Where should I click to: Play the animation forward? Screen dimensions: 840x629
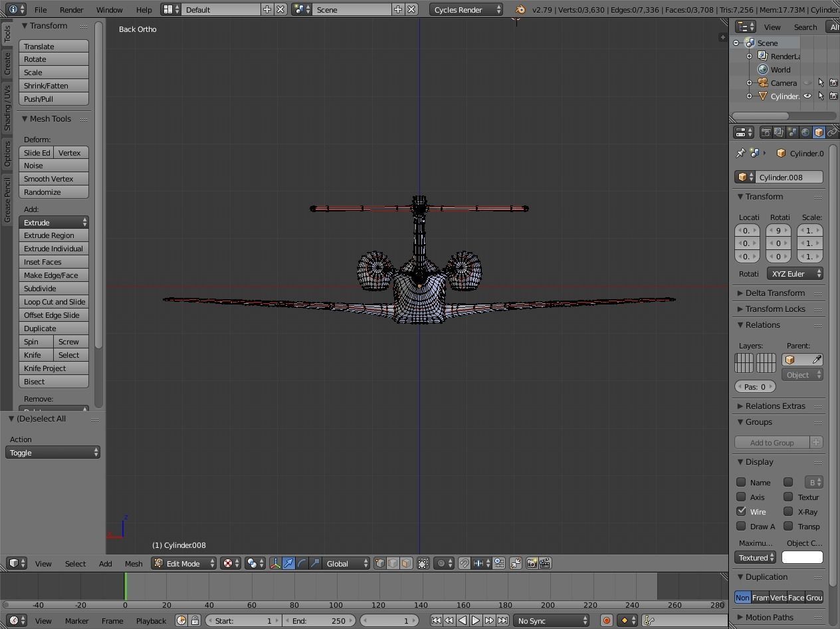tap(476, 620)
